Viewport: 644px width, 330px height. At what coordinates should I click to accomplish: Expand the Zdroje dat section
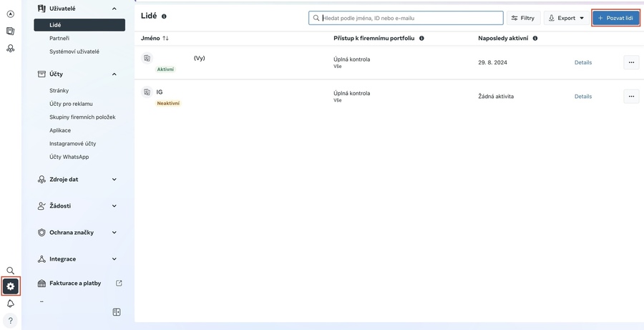tap(114, 180)
